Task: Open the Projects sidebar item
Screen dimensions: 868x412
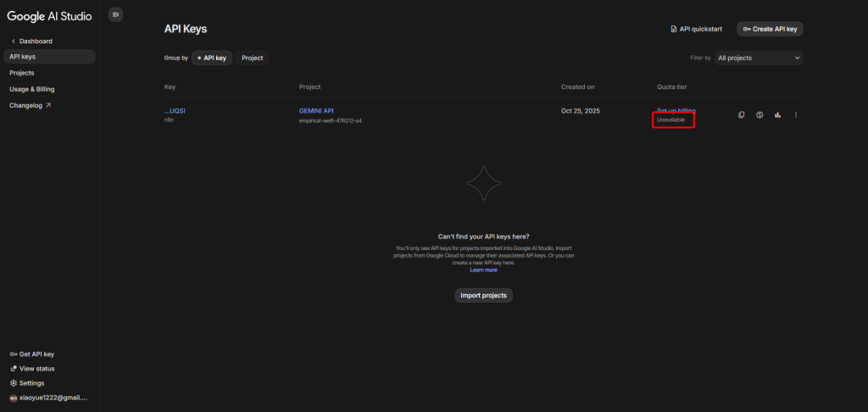Action: [x=22, y=73]
